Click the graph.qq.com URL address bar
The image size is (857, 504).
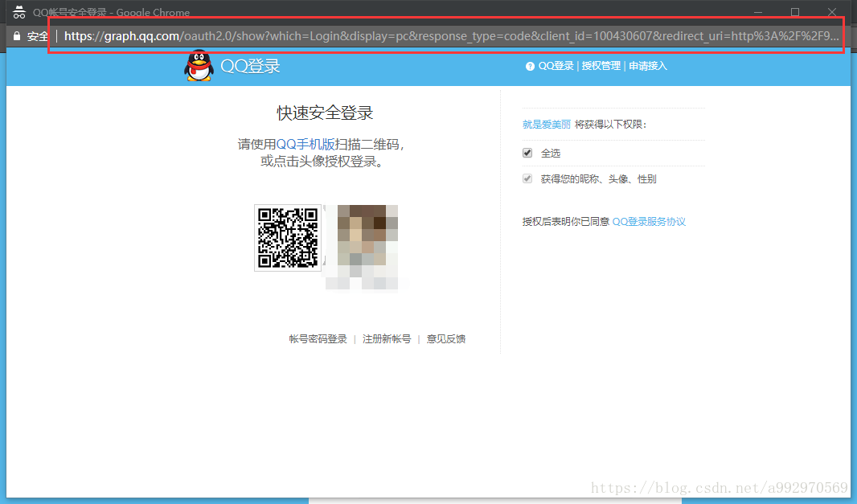coord(452,36)
